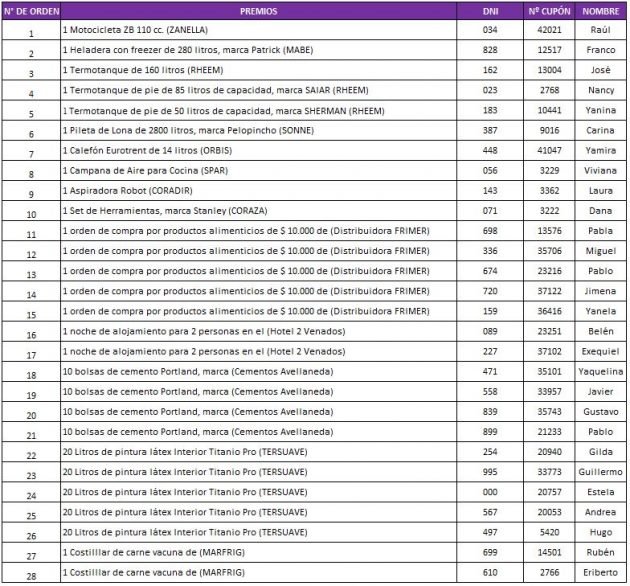
Task: Select the name Gustavo
Action: tap(600, 412)
